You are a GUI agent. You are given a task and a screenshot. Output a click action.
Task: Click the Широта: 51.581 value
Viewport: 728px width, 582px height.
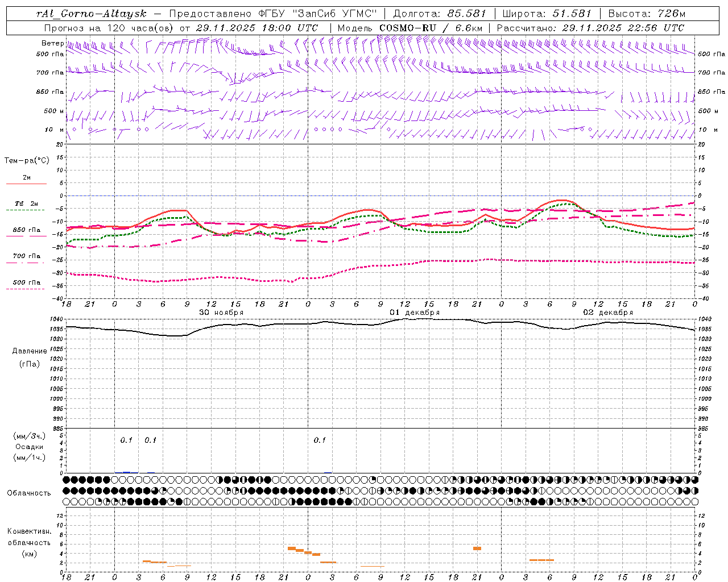click(x=547, y=14)
